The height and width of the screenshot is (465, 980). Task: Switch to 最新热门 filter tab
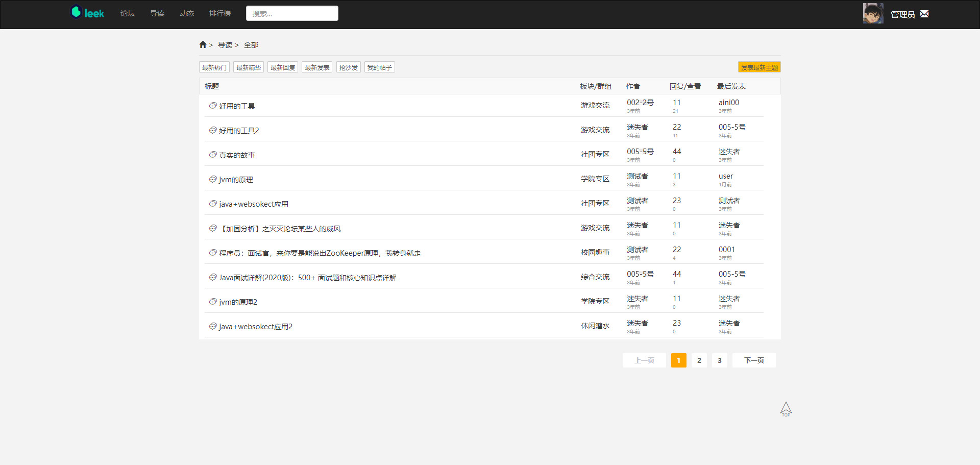click(x=214, y=67)
